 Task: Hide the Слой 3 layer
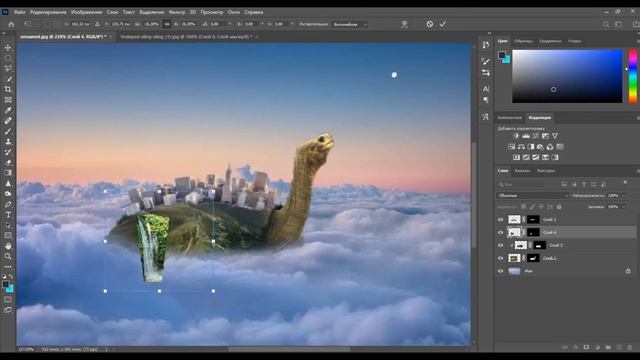(x=500, y=245)
